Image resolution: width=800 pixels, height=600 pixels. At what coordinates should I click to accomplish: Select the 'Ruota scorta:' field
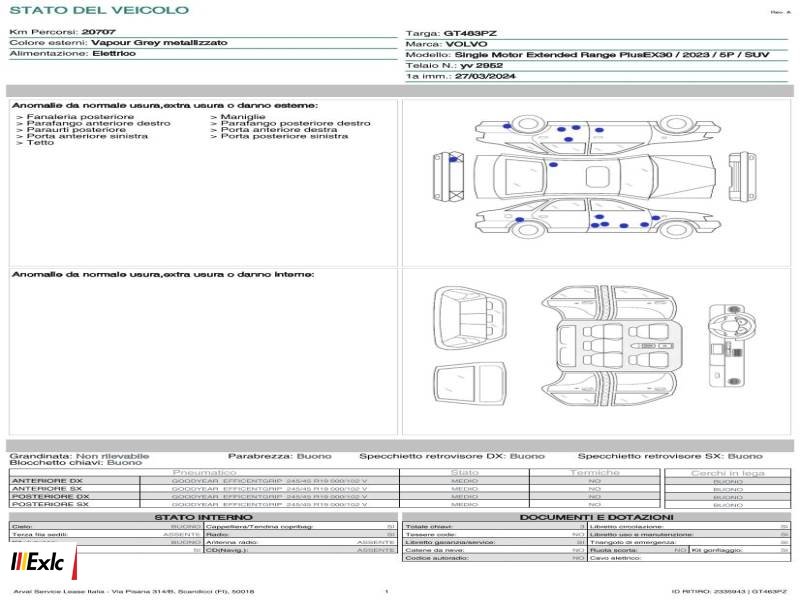point(638,550)
